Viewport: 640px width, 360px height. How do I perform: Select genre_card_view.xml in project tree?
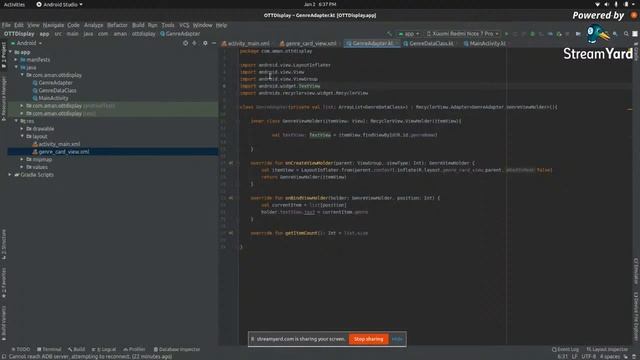pyautogui.click(x=61, y=151)
